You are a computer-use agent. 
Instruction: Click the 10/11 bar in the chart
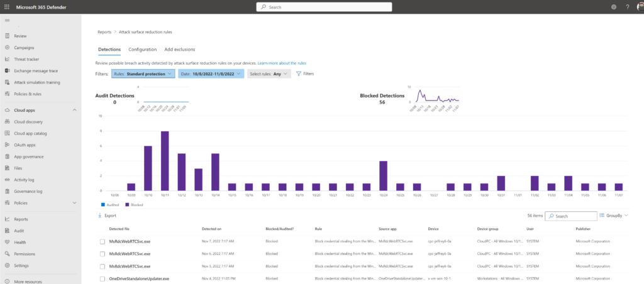165,161
